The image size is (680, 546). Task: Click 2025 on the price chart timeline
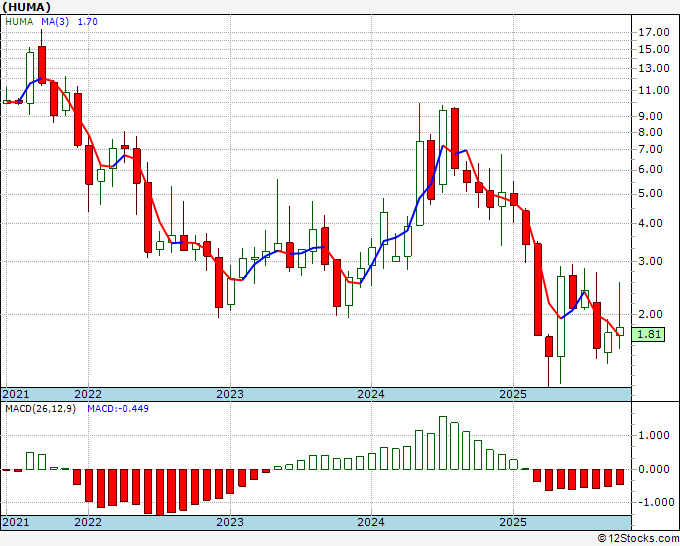click(512, 394)
